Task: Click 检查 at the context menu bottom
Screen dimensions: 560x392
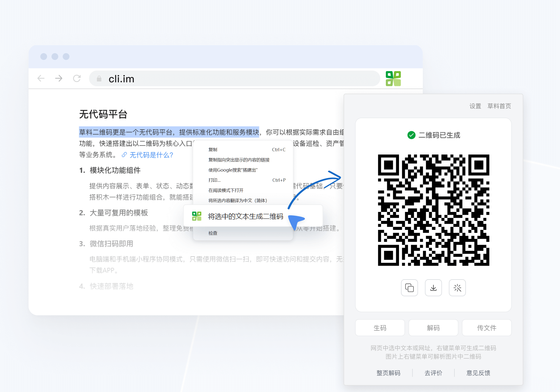Action: (213, 233)
